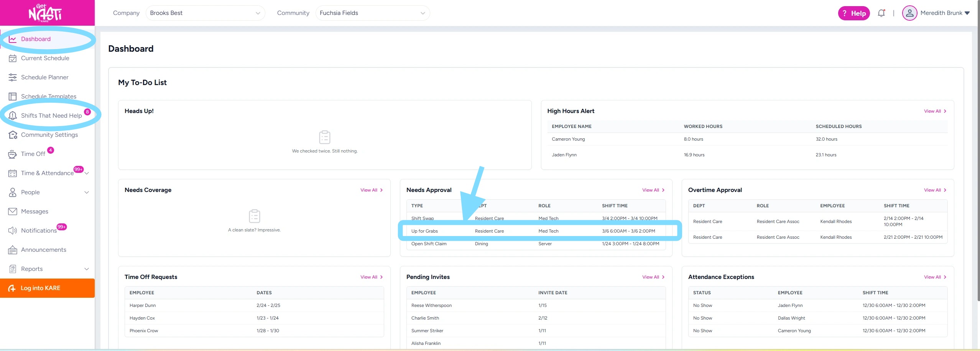Screen dimensions: 980x351
Task: Click the Schedule Planner sliders icon
Action: tap(13, 77)
